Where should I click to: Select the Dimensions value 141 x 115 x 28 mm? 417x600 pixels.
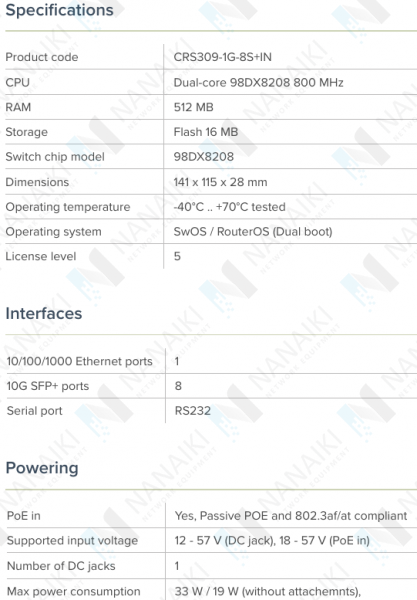point(220,182)
